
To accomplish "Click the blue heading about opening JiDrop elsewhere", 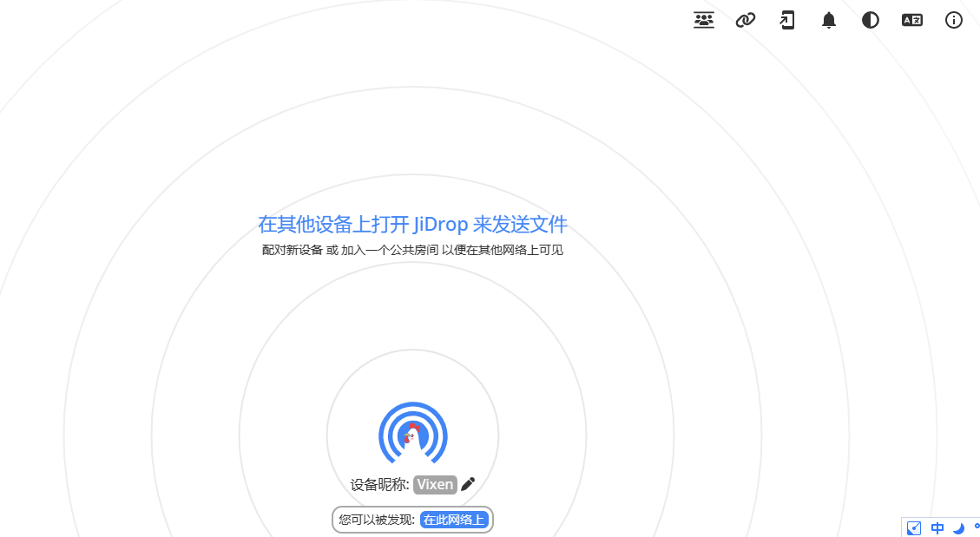I will [412, 224].
